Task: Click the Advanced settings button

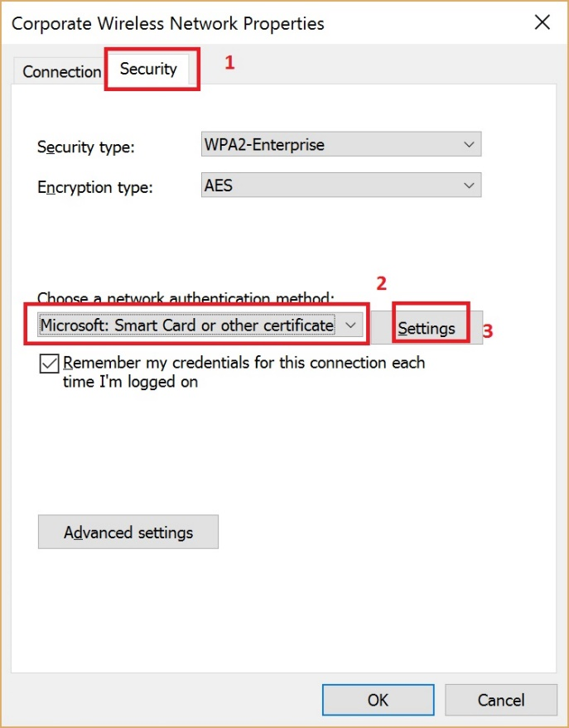Action: point(128,532)
